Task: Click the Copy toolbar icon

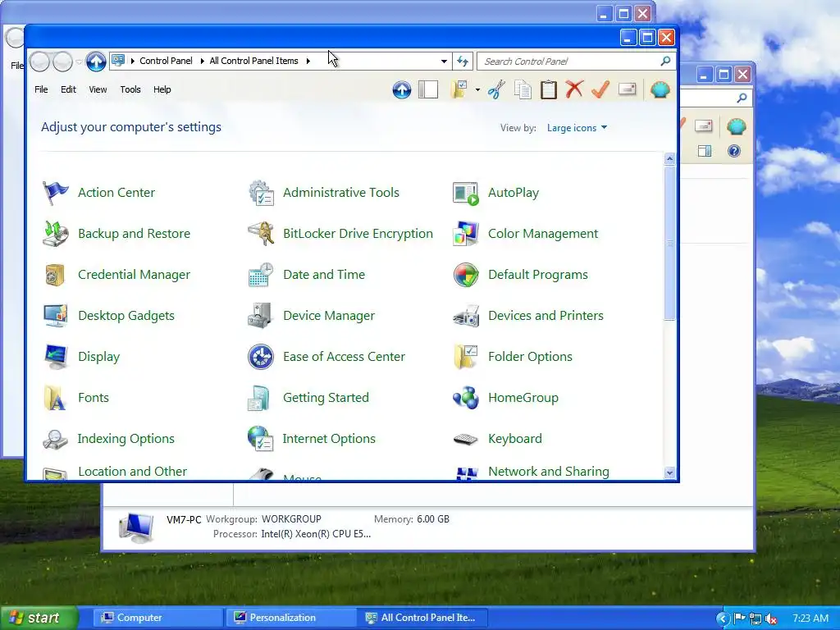Action: pos(523,89)
